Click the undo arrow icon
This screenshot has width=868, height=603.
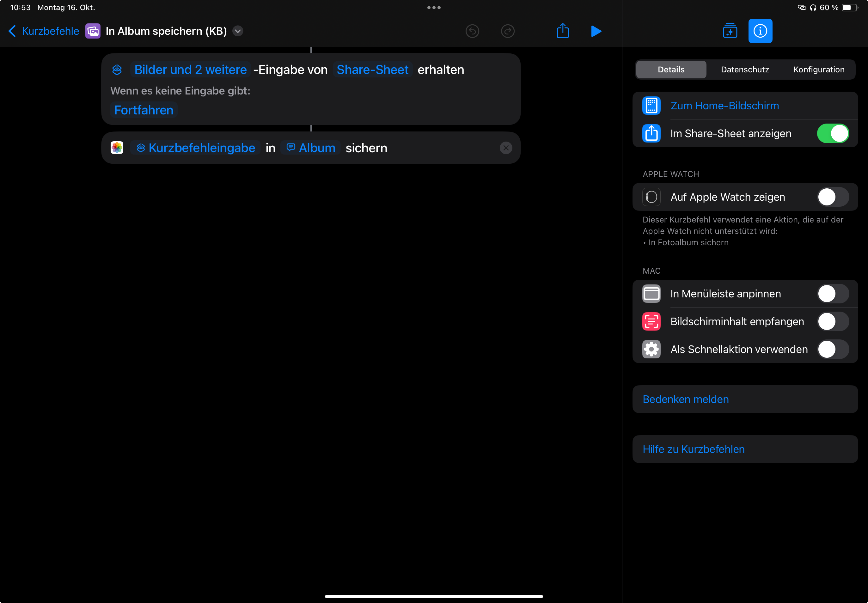pyautogui.click(x=472, y=31)
